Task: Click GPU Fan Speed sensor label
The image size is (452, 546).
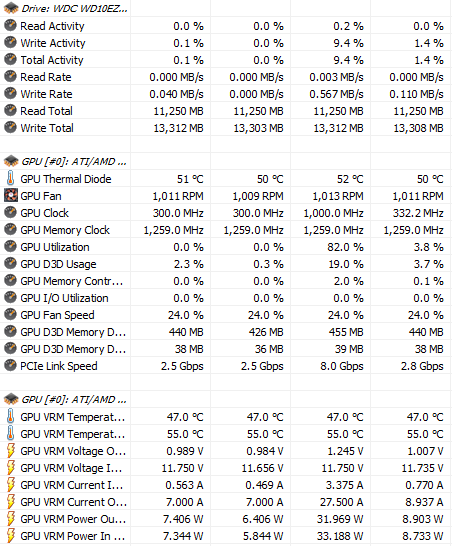Action: pyautogui.click(x=57, y=315)
